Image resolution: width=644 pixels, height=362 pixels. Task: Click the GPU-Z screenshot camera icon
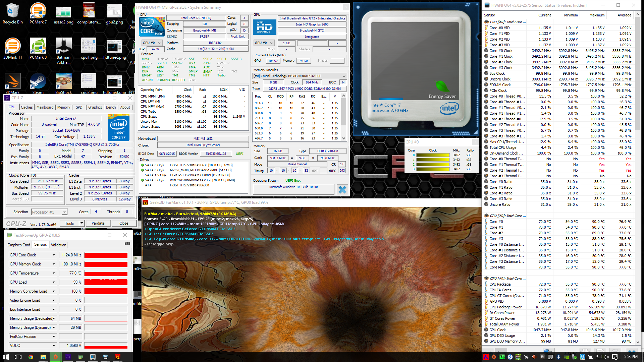pyautogui.click(x=127, y=244)
